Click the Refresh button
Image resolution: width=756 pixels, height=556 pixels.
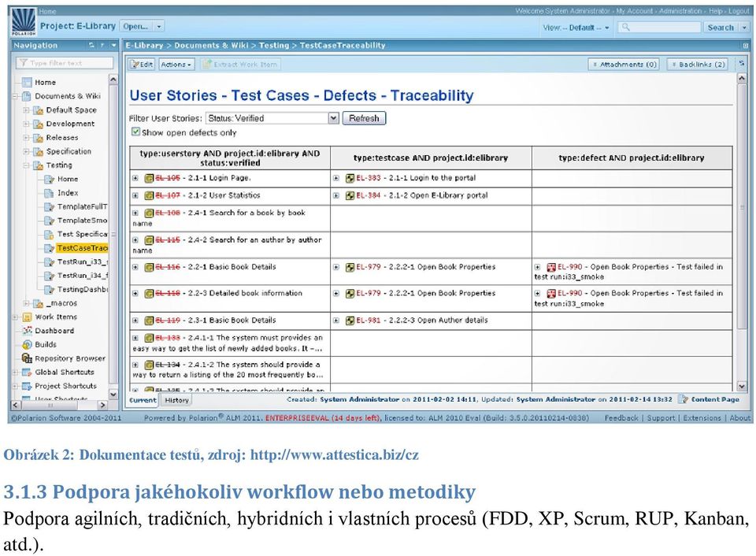coord(364,118)
